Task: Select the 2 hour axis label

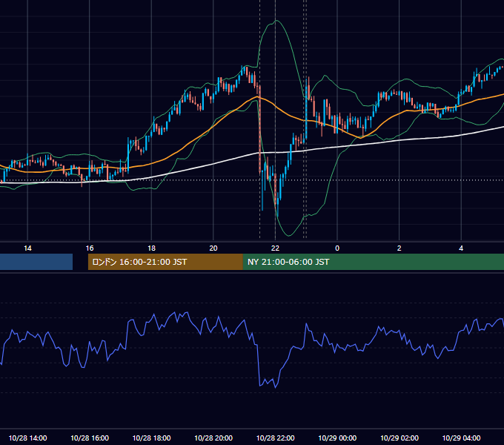Action: [x=399, y=248]
